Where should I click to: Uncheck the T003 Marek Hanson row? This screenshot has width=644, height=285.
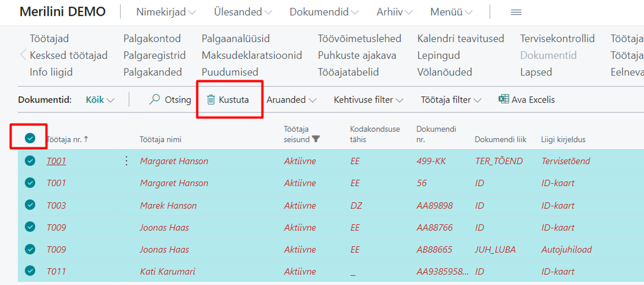click(30, 205)
